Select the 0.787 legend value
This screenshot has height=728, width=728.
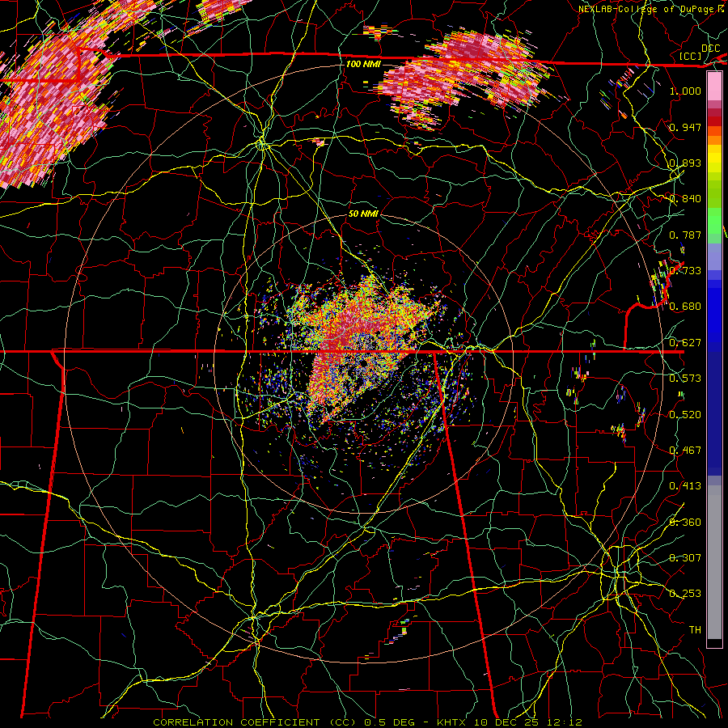685,235
